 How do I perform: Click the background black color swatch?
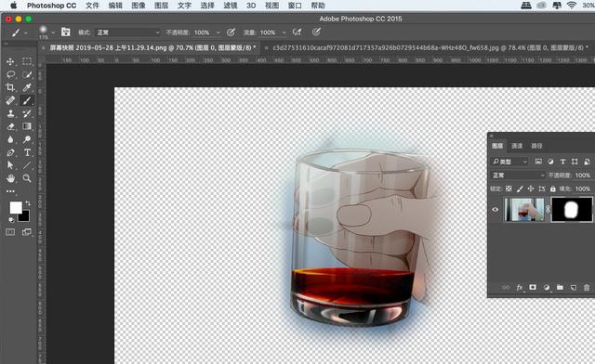point(25,217)
